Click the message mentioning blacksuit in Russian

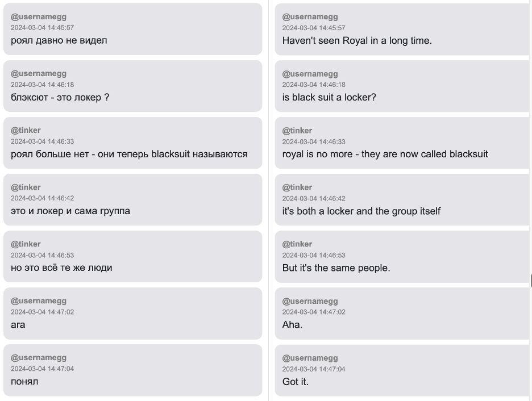click(128, 154)
